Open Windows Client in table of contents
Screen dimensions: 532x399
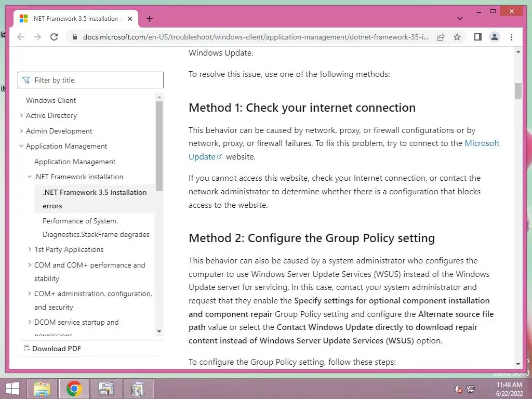(51, 100)
